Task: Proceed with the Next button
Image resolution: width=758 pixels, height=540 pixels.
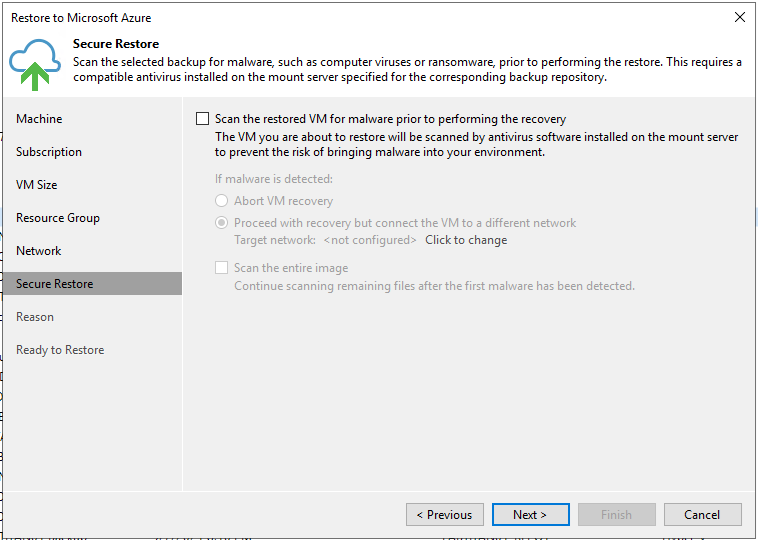Action: click(x=530, y=514)
